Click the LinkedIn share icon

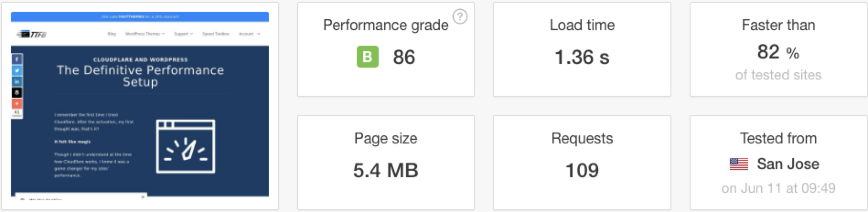click(17, 81)
